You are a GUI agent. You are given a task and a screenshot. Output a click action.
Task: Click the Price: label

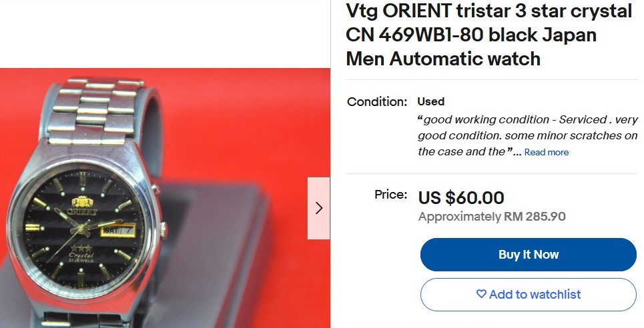click(390, 194)
